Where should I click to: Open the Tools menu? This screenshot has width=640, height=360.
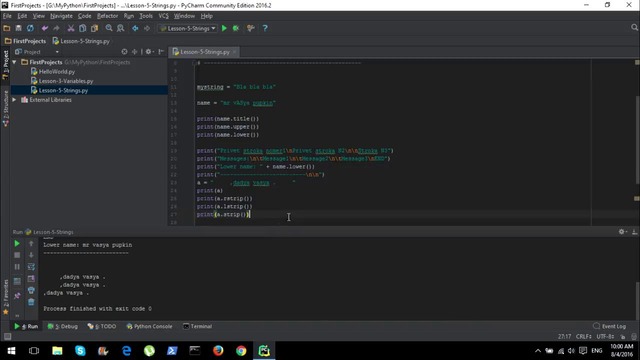tap(146, 16)
